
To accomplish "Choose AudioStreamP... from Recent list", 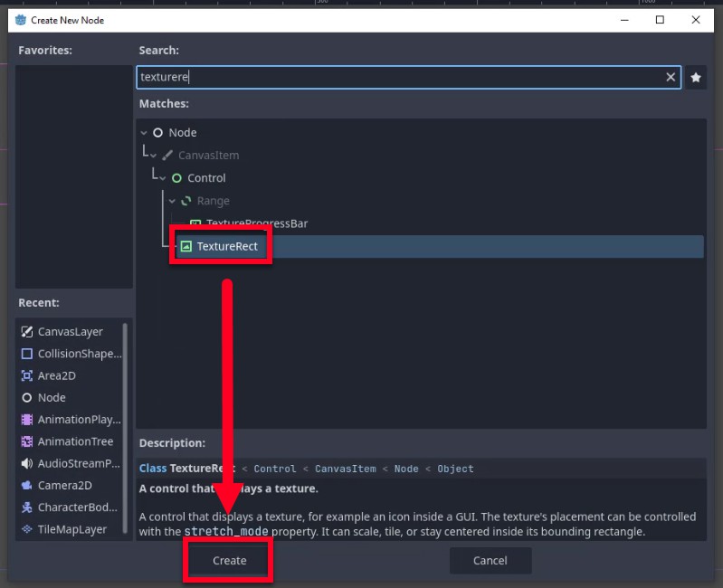I will coord(70,463).
